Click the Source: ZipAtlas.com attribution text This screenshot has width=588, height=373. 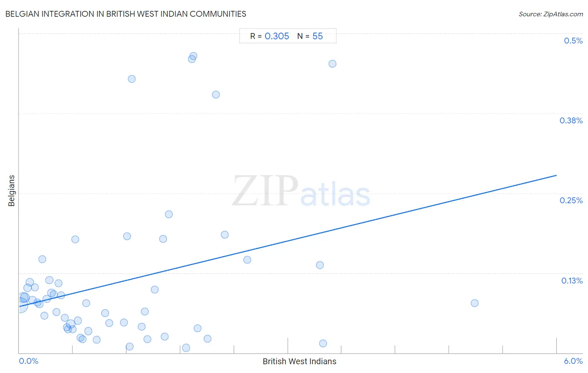pyautogui.click(x=551, y=14)
